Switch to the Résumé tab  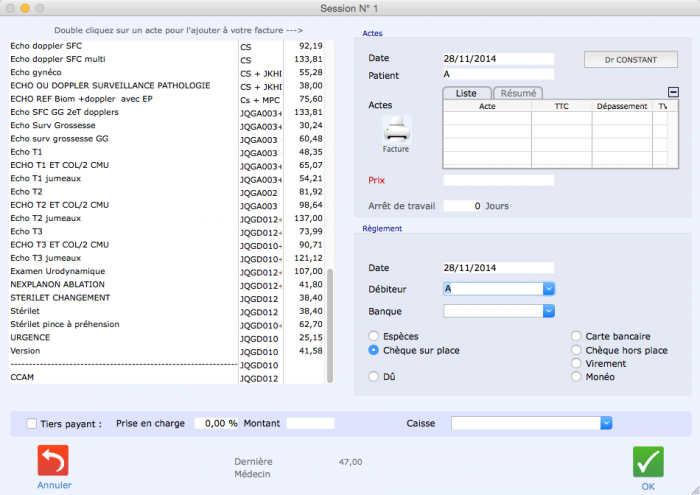pos(518,93)
